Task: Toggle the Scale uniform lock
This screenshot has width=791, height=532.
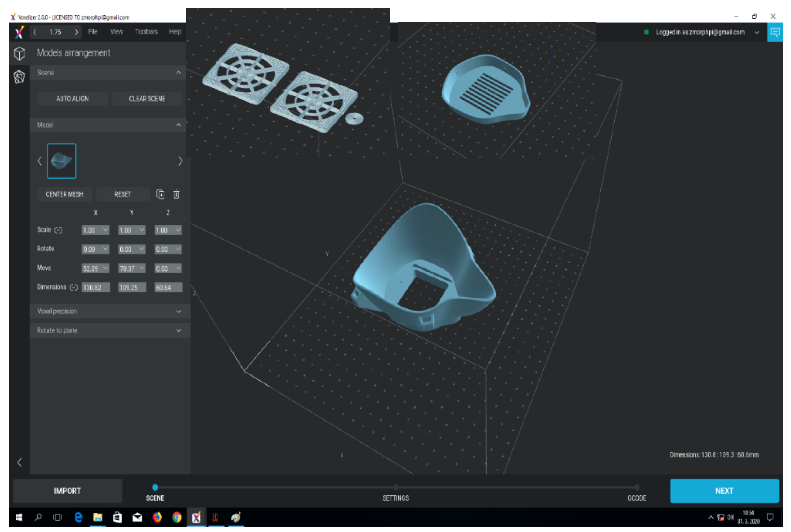Action: tap(58, 230)
